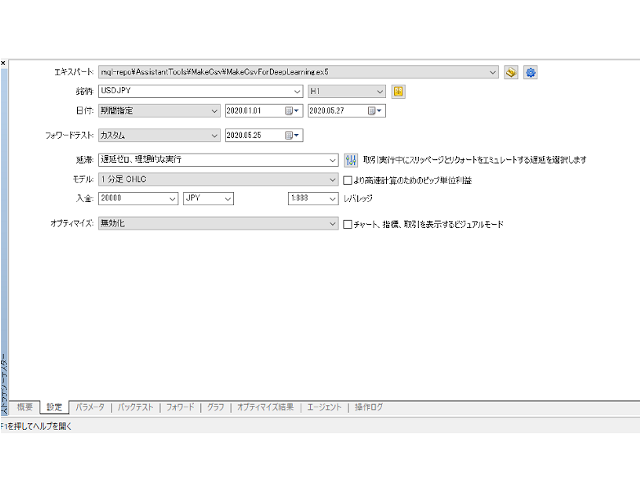This screenshot has height=480, width=640.
Task: Open the バックテスト tab
Action: [x=135, y=407]
